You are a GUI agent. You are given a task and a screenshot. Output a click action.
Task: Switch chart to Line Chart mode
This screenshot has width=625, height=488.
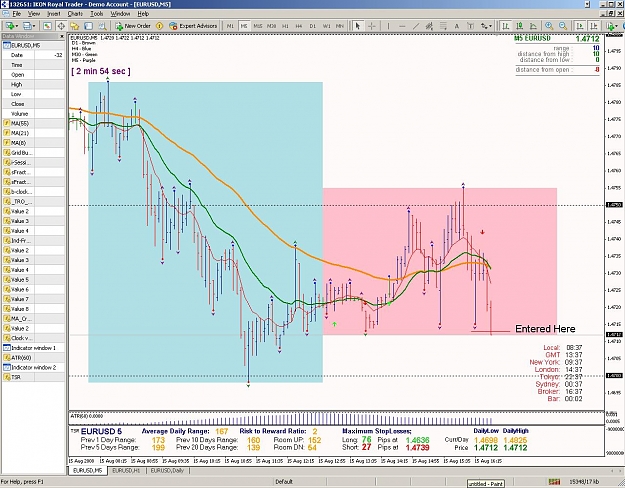pyautogui.click(x=533, y=26)
